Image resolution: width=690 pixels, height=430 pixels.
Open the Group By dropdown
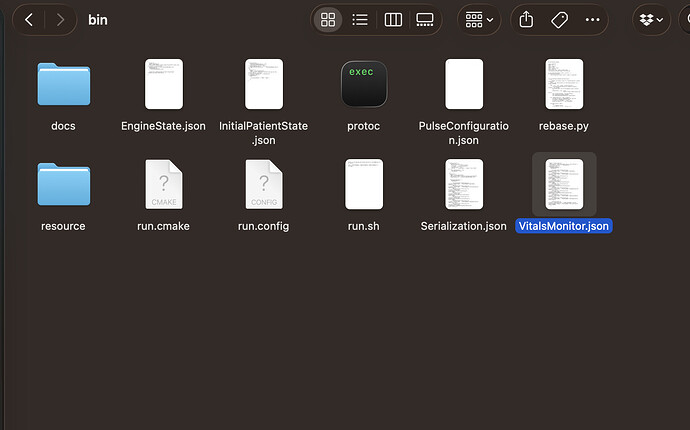[479, 19]
